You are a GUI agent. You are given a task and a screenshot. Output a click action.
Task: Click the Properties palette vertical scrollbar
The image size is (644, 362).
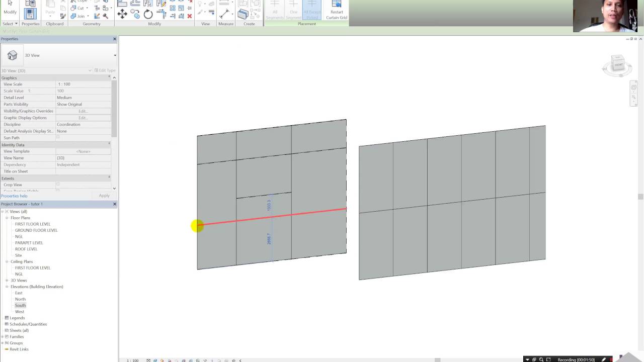point(114,109)
